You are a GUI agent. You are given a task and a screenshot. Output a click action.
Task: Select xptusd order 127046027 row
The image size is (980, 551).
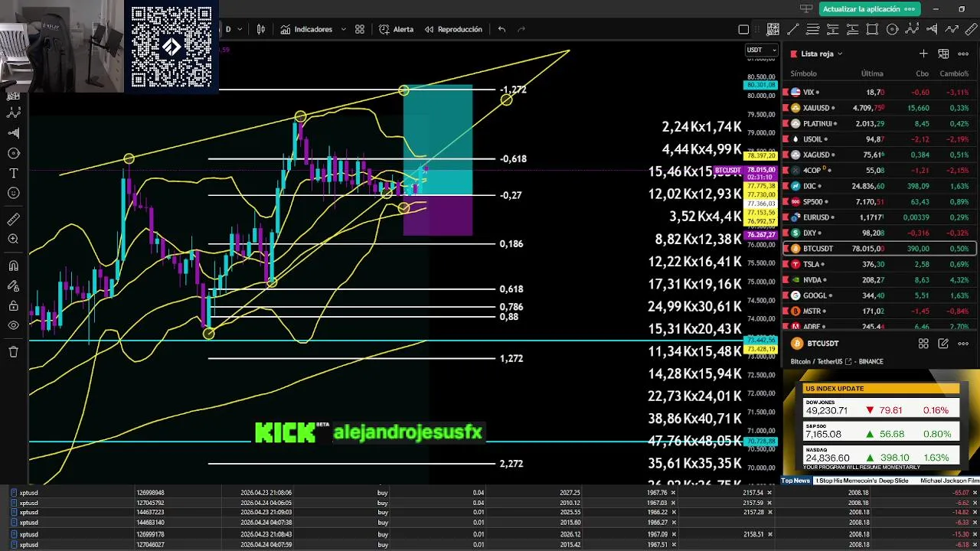pos(490,544)
